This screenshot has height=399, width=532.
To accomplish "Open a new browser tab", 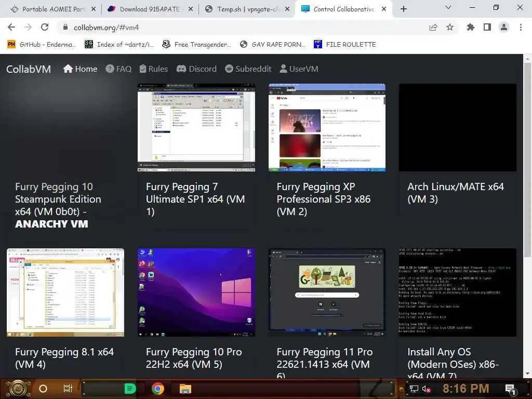I will coord(403,9).
